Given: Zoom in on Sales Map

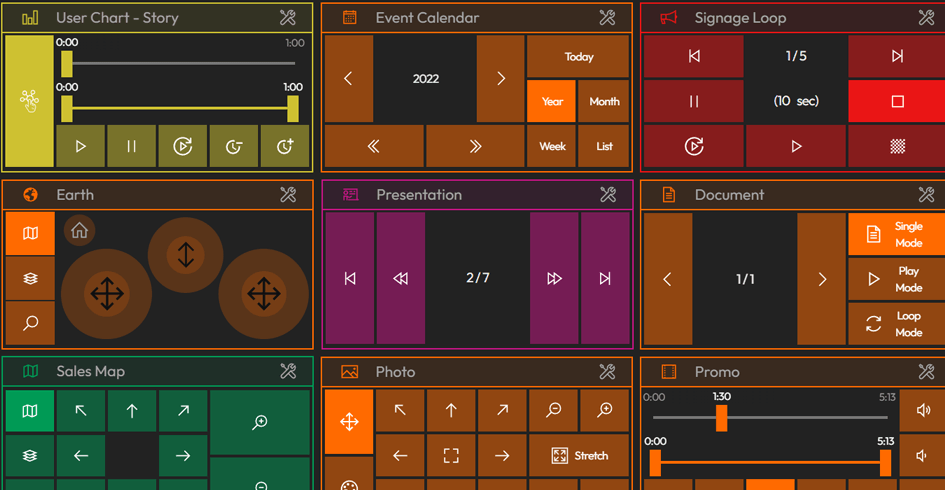Looking at the screenshot, I should click(260, 422).
